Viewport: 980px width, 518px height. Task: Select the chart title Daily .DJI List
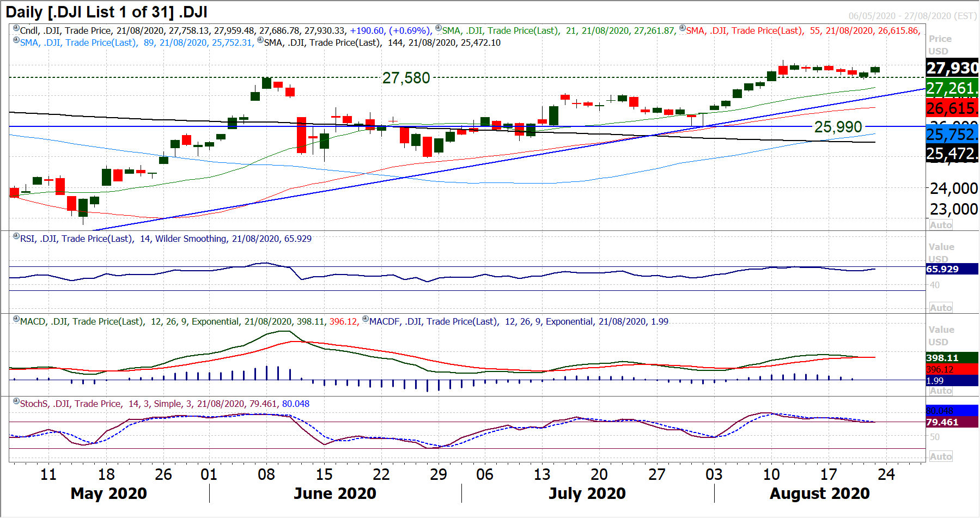point(107,12)
